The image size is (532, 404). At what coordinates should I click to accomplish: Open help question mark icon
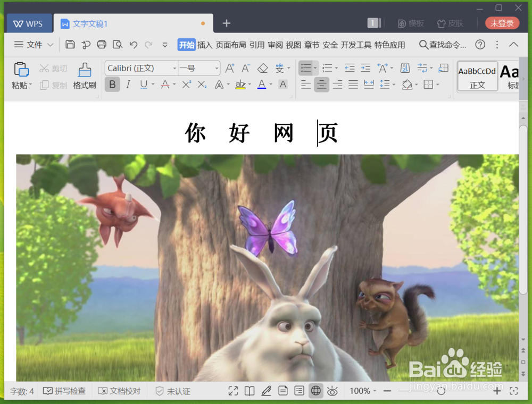tap(480, 45)
